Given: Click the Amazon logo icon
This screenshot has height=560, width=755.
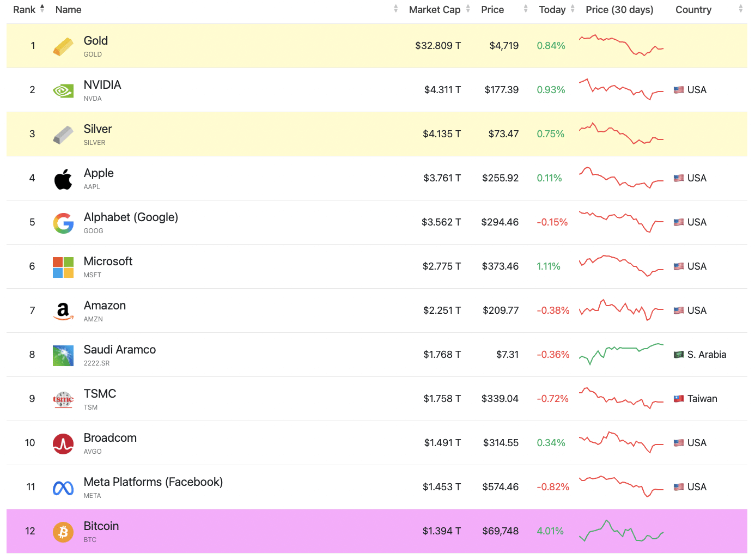Looking at the screenshot, I should [x=63, y=311].
